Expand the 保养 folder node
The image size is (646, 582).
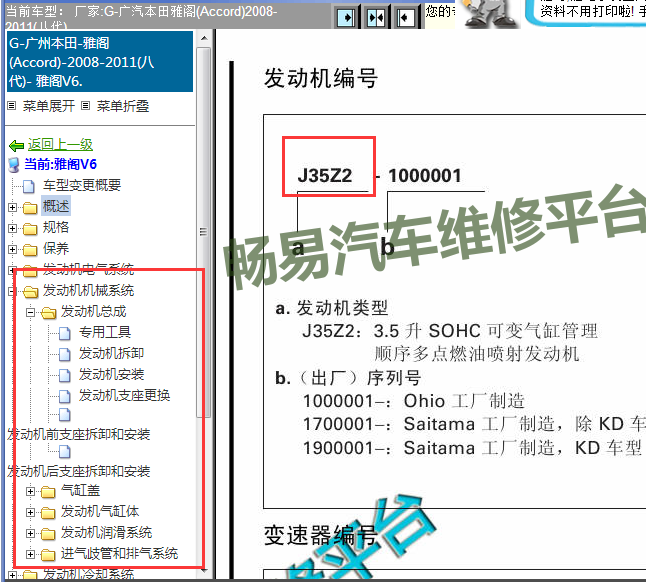12,249
